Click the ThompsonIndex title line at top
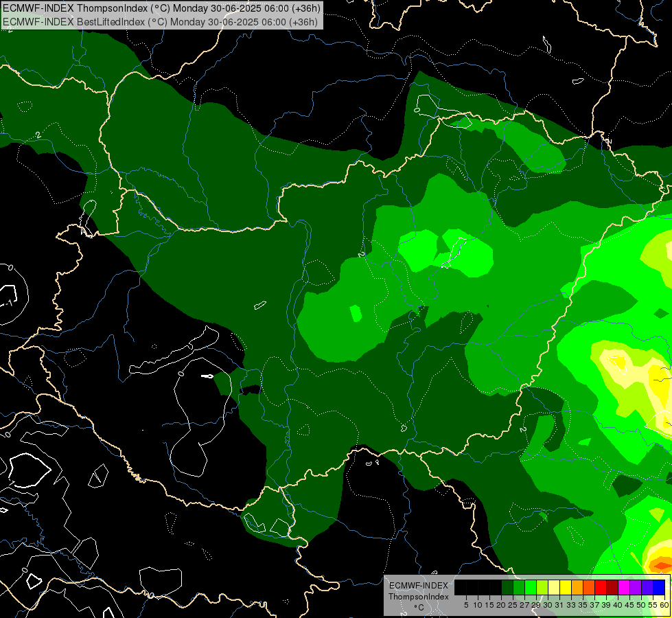Image resolution: width=672 pixels, height=618 pixels. point(161,8)
